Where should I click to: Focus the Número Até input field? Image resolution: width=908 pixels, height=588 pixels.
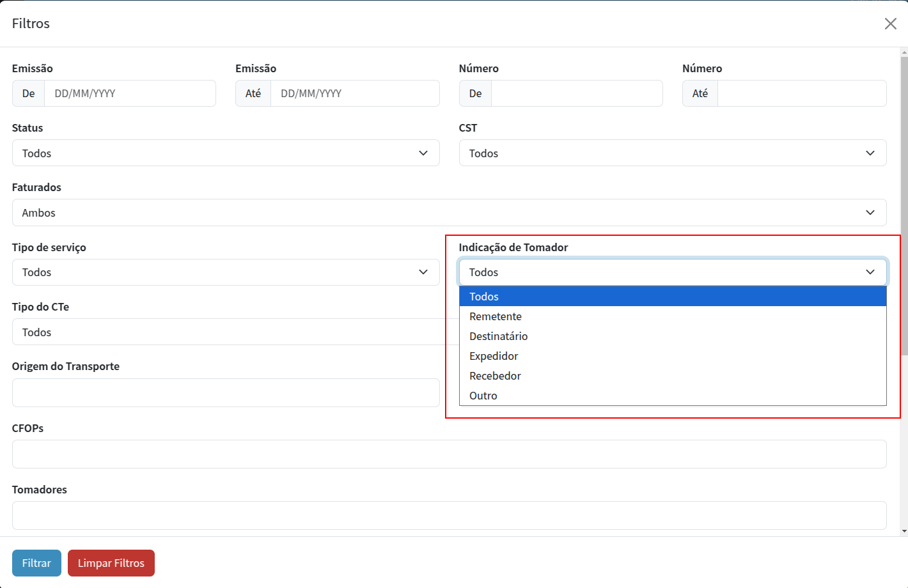pos(801,93)
